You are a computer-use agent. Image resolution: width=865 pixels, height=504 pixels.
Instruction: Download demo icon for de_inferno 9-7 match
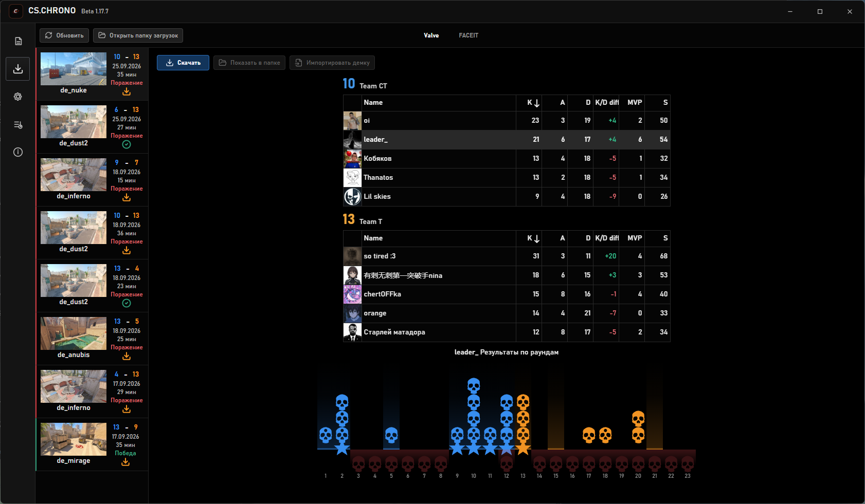point(127,197)
